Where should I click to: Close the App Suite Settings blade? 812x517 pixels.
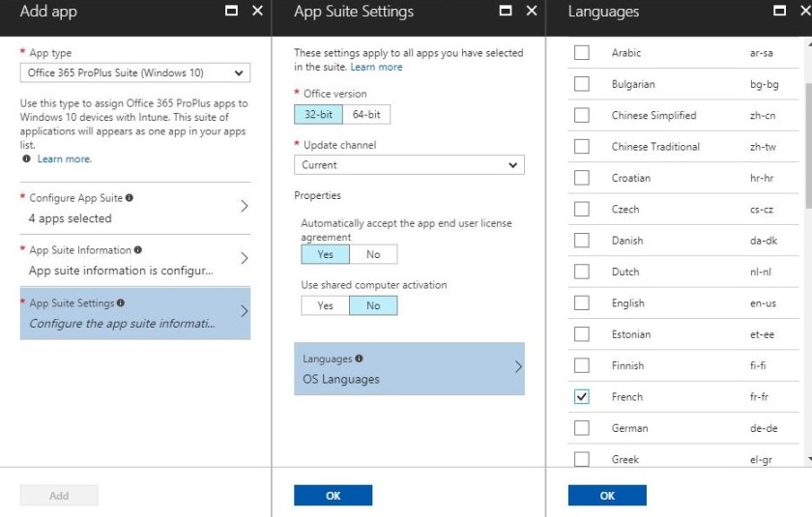point(532,11)
